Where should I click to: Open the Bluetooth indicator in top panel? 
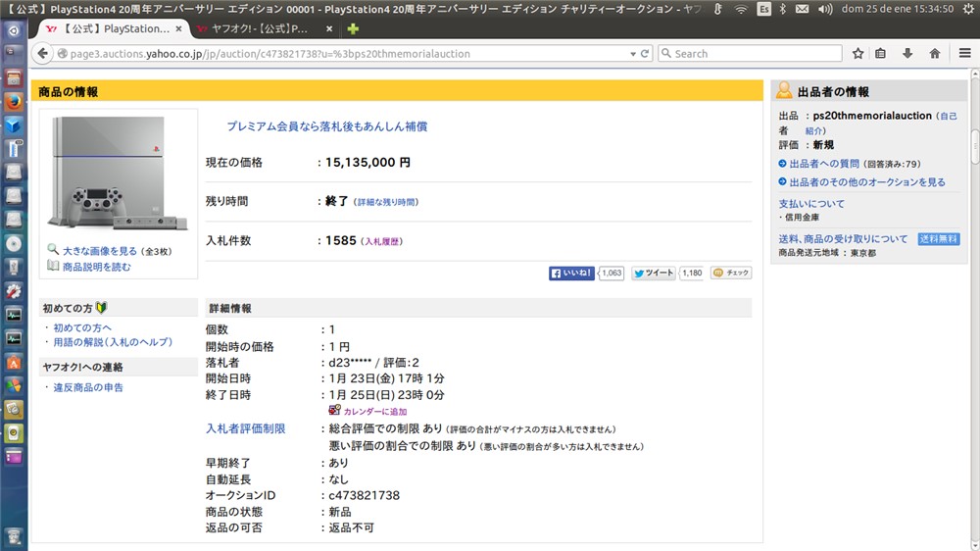click(x=782, y=9)
